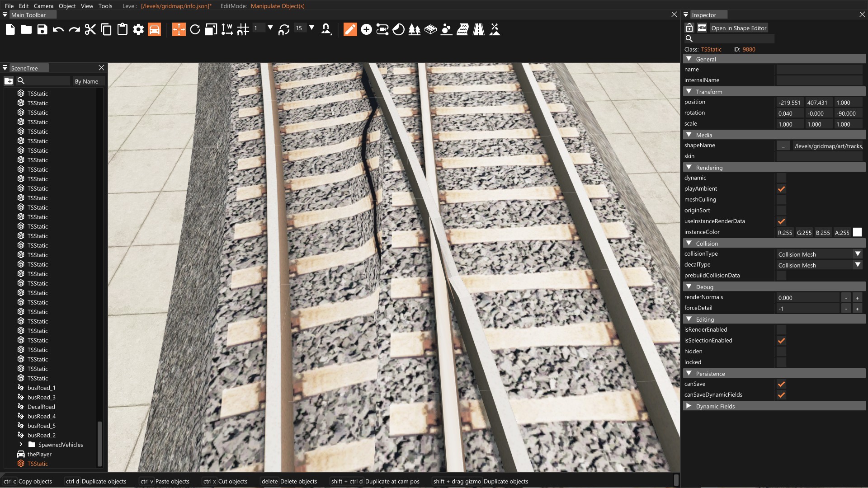Open the Road editor tool
This screenshot has width=868, height=488.
point(478,30)
